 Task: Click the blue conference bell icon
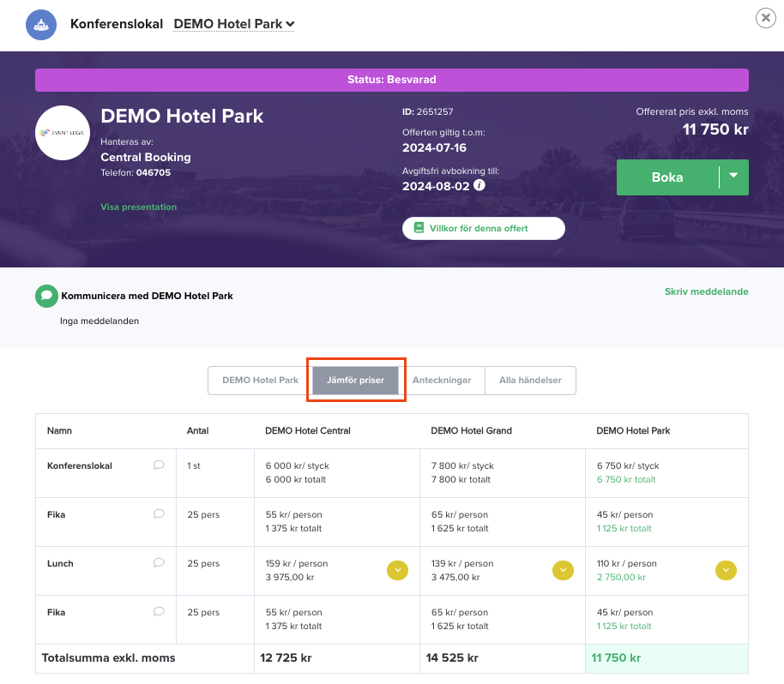(x=41, y=25)
